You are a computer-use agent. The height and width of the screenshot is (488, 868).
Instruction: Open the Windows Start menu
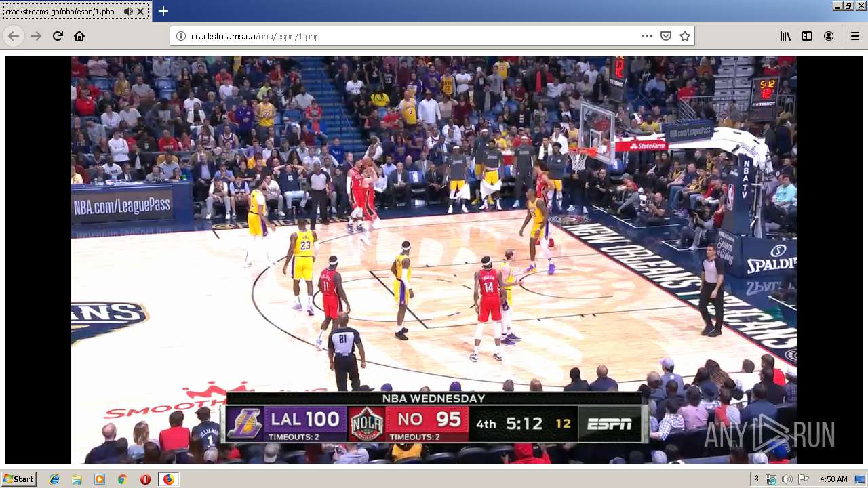pos(19,479)
